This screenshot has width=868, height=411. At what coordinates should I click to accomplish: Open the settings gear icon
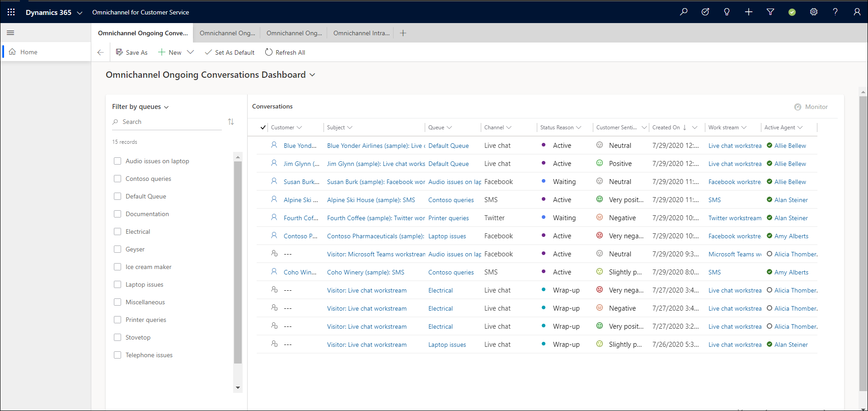[x=814, y=12]
